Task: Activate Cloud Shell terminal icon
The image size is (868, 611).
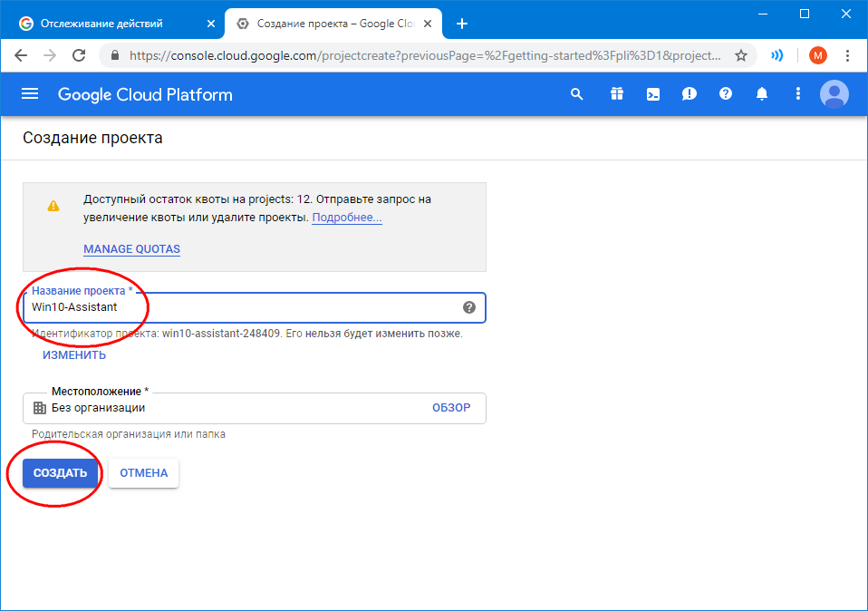Action: pos(653,94)
